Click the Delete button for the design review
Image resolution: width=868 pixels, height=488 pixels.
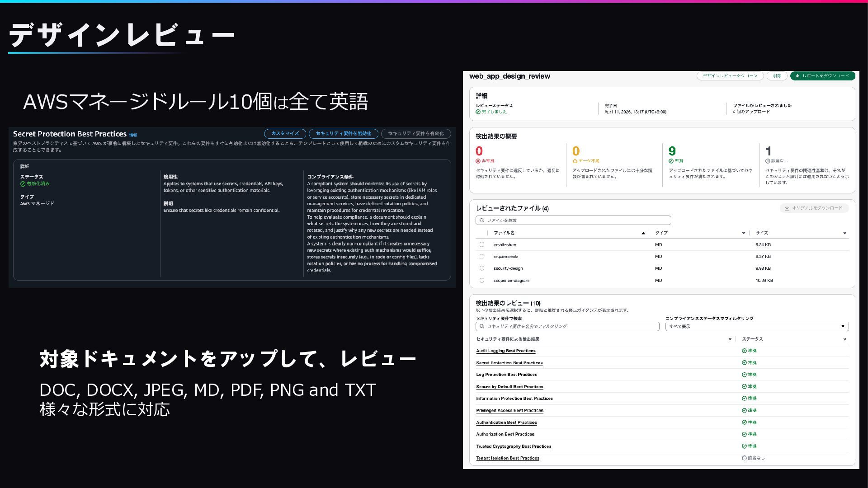[777, 76]
